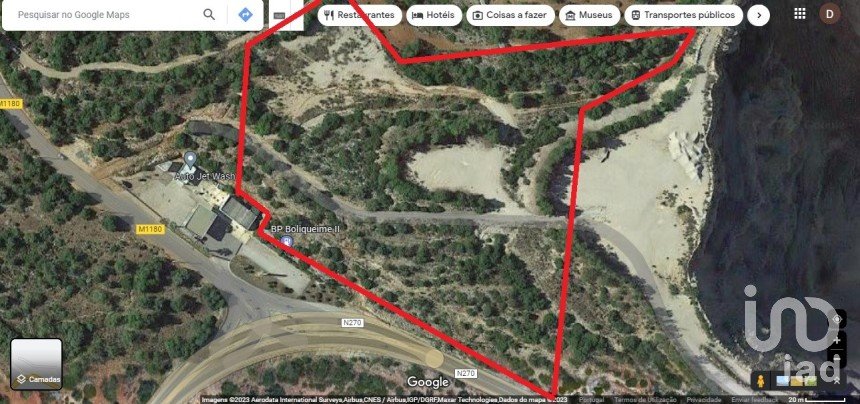Filter map by Hotéis
The image size is (860, 404).
(x=434, y=15)
